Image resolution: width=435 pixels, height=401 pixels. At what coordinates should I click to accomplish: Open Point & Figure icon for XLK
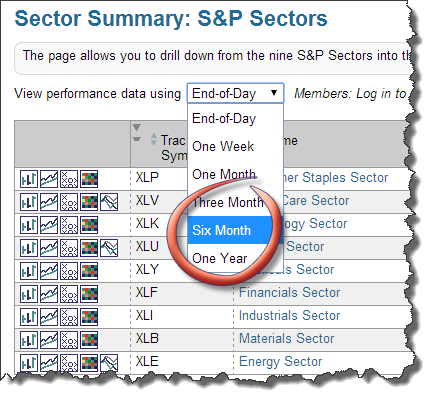(x=69, y=225)
